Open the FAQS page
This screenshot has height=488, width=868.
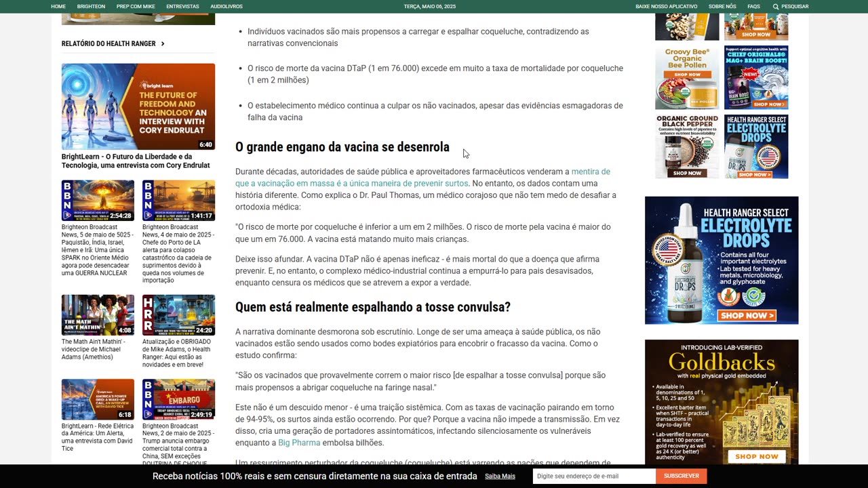(753, 6)
